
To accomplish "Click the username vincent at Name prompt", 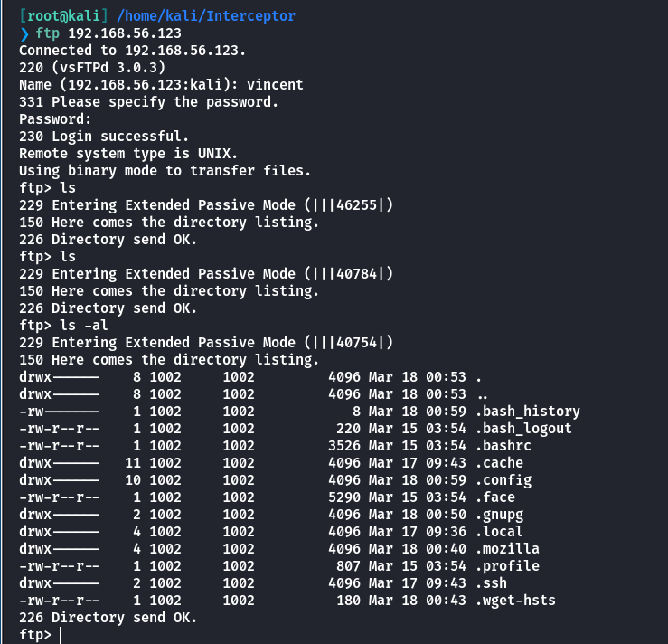I will pyautogui.click(x=275, y=85).
